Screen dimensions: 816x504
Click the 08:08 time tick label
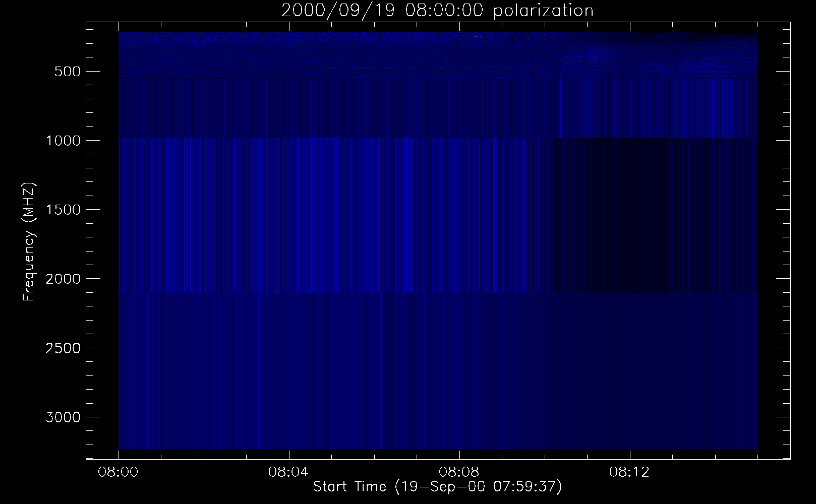coord(459,473)
